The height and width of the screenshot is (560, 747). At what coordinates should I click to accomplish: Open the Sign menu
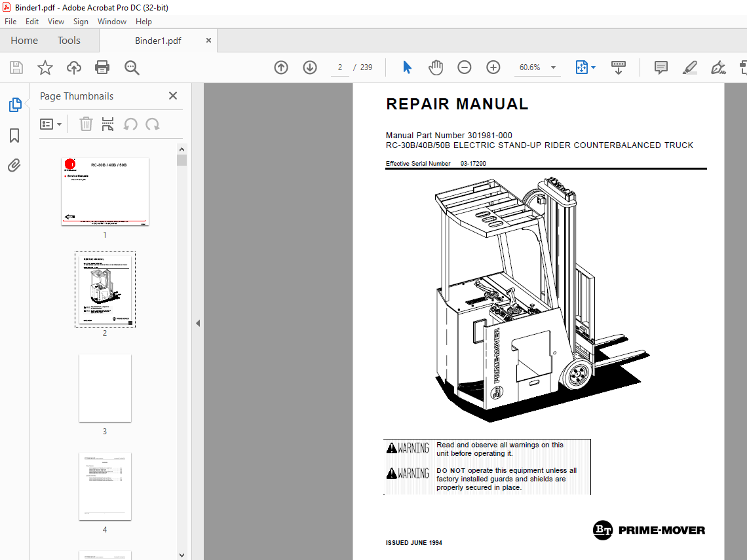coord(81,22)
